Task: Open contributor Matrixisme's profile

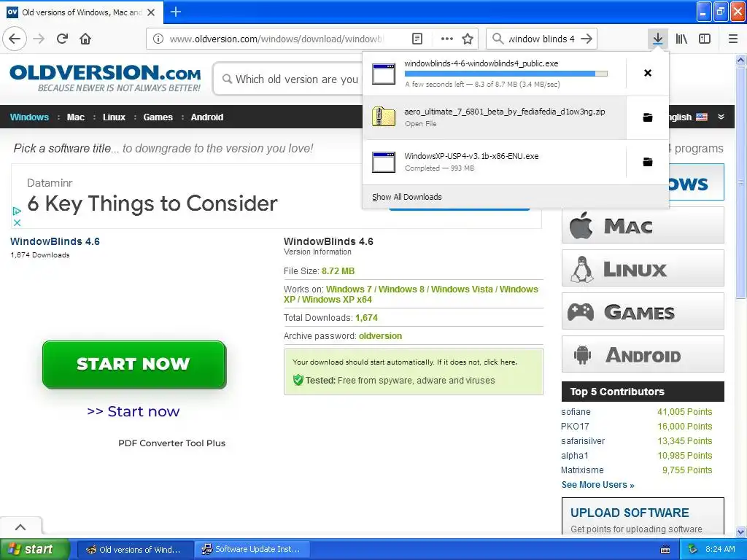Action: tap(582, 470)
